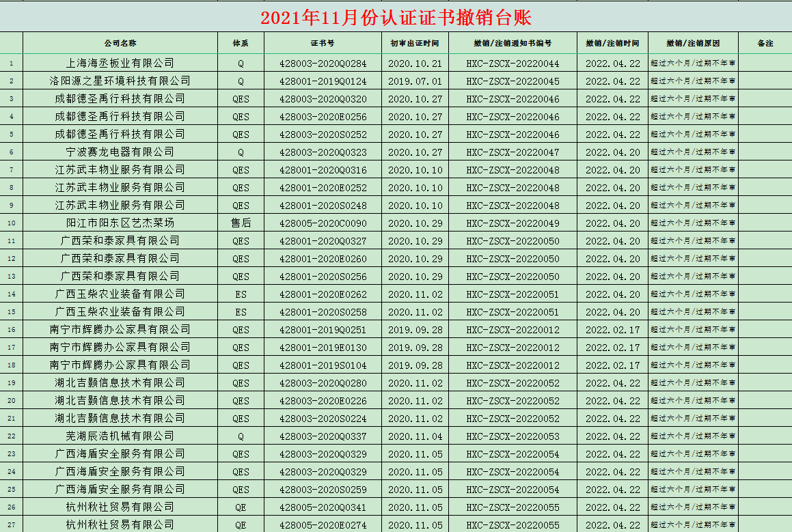792x532 pixels.
Task: Select the date cell 2019.07.01
Action: (415, 81)
